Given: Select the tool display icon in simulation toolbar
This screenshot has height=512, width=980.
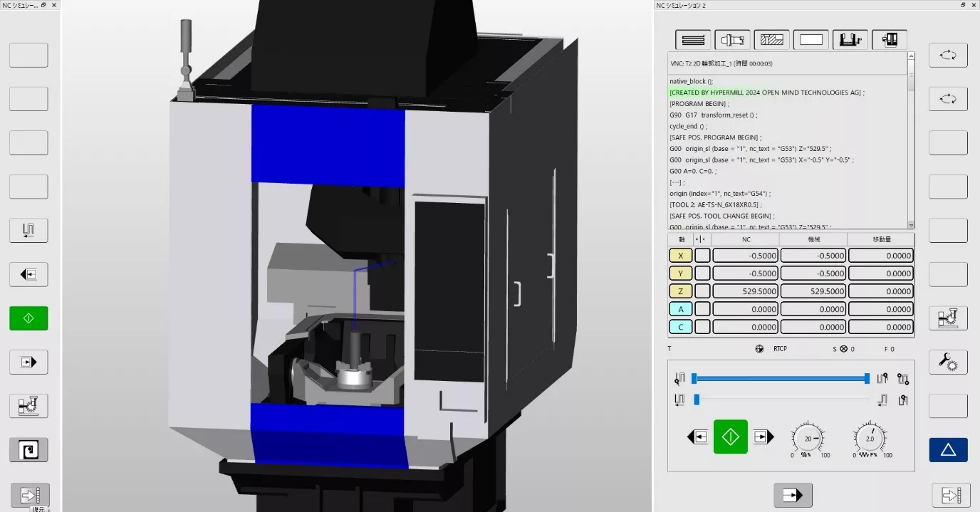Looking at the screenshot, I should pyautogui.click(x=732, y=40).
